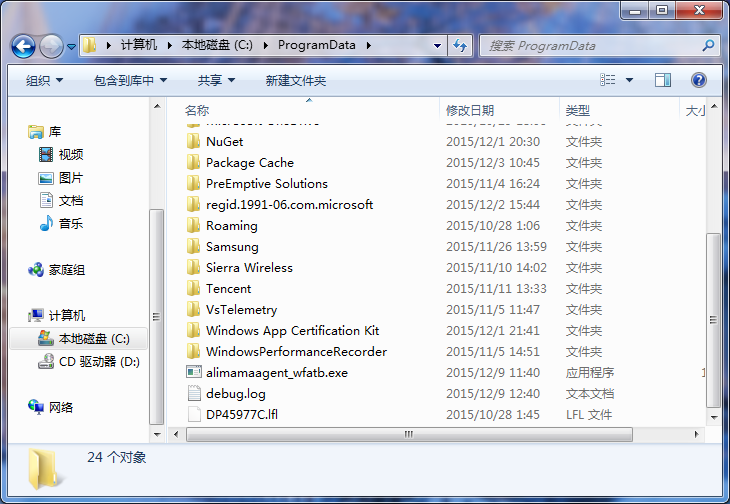Sort by 修改日期 column header
730x504 pixels.
tap(470, 109)
